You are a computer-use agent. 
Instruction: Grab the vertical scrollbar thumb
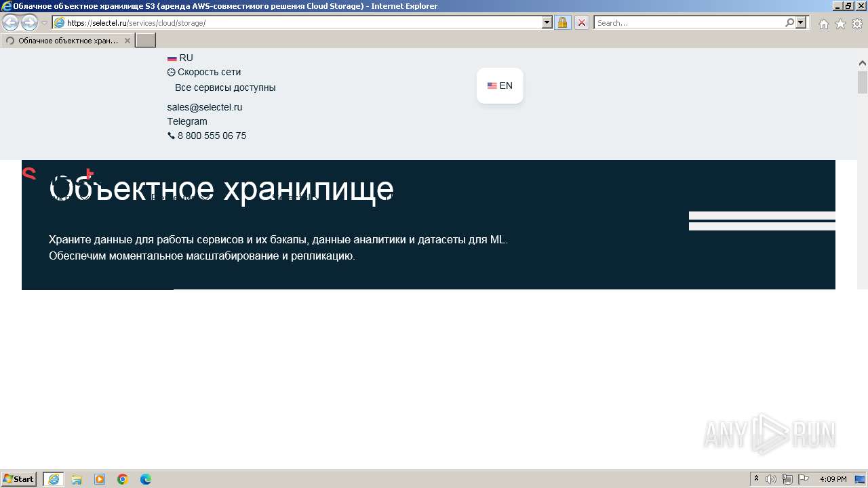pos(863,82)
